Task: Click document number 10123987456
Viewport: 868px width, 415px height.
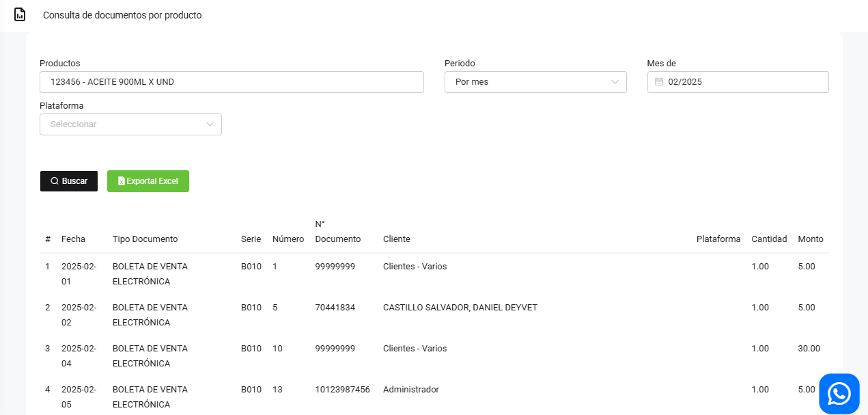Action: 342,390
